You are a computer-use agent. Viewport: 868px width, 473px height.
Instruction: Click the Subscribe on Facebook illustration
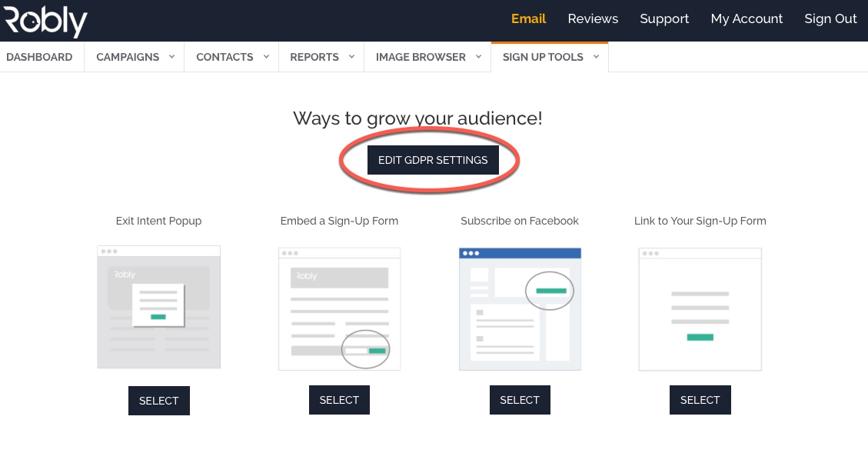coord(520,309)
